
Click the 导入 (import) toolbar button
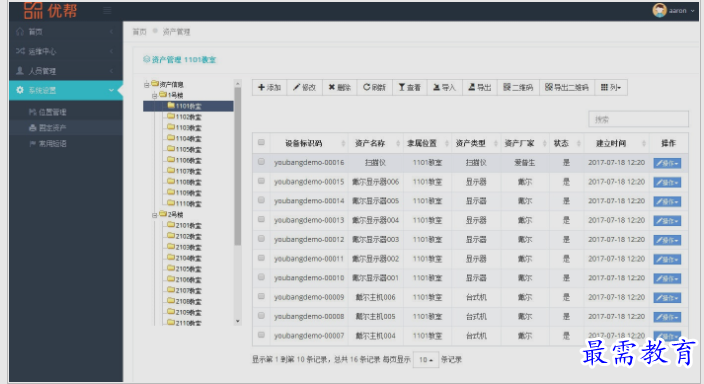pos(444,88)
